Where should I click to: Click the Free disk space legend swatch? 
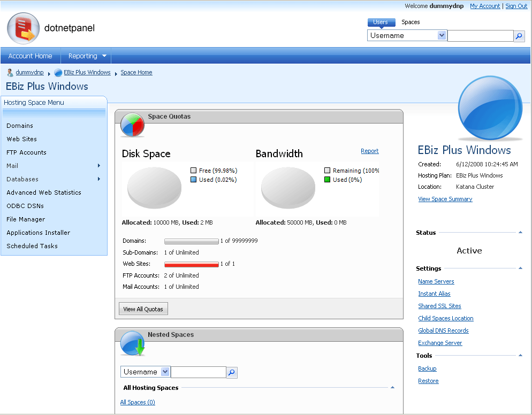(193, 170)
